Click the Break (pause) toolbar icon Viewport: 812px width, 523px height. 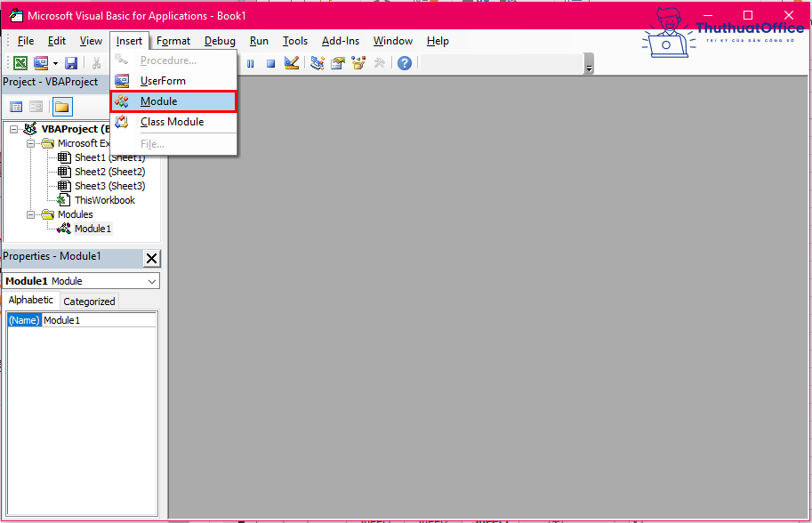(x=250, y=62)
